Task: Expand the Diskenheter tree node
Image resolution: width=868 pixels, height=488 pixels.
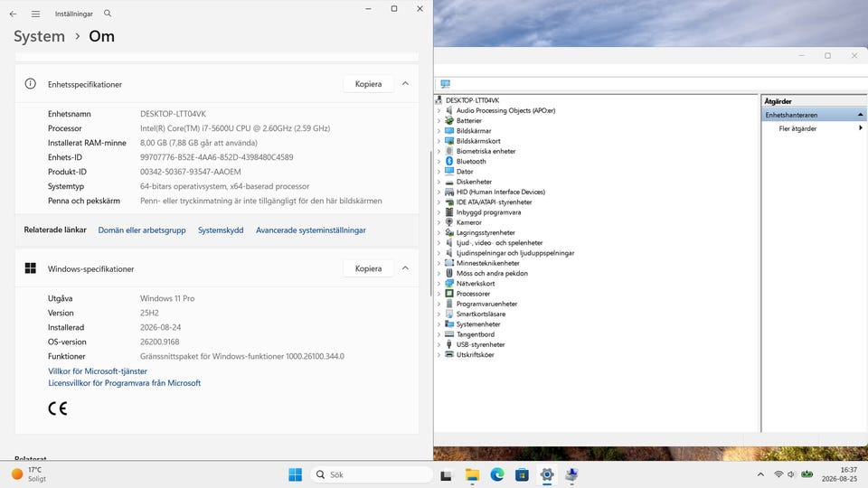Action: [x=439, y=182]
